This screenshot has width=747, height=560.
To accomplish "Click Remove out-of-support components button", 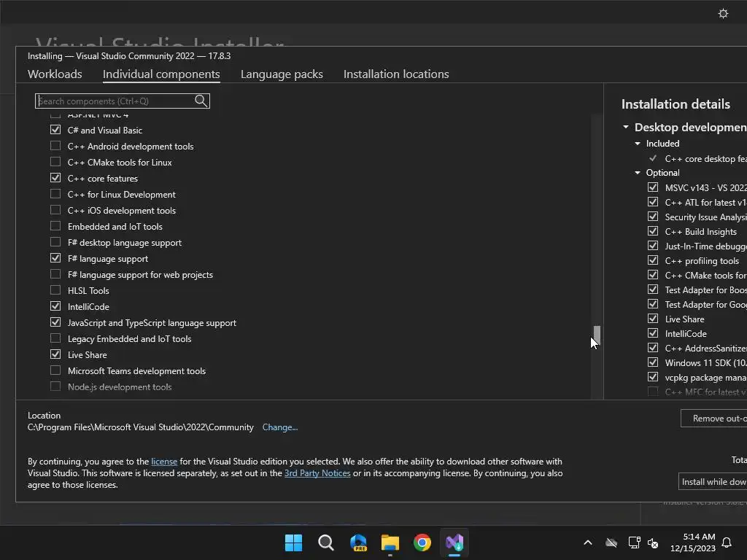I will pos(713,418).
